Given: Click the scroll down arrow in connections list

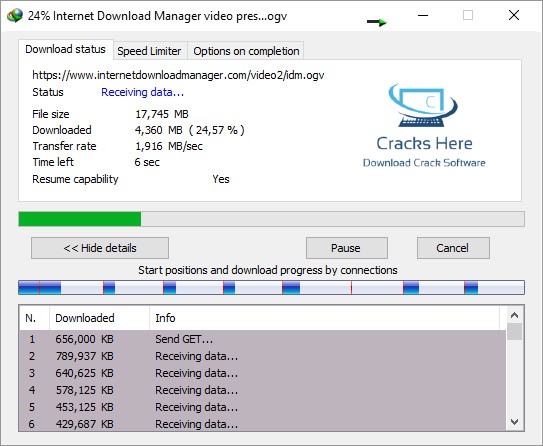Looking at the screenshot, I should click(515, 422).
